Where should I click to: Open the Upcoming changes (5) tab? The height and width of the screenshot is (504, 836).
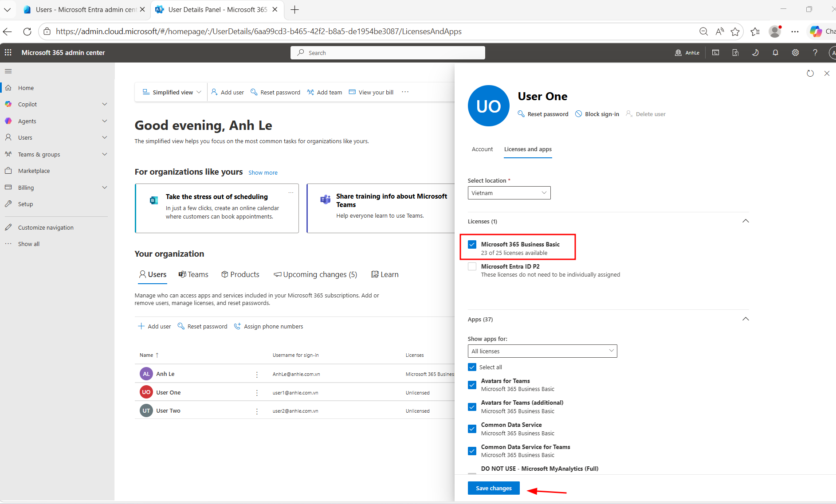pos(315,274)
